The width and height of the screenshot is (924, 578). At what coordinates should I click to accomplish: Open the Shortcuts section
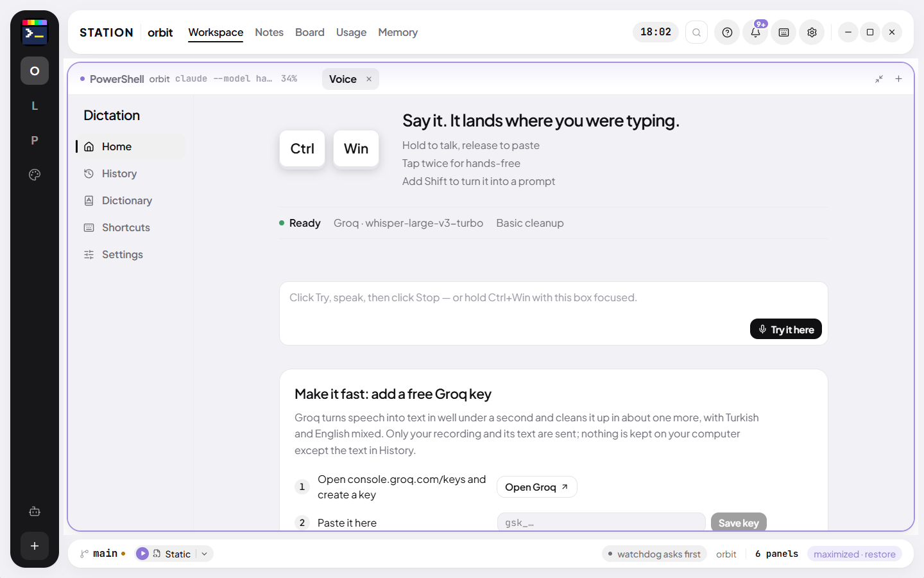click(131, 227)
